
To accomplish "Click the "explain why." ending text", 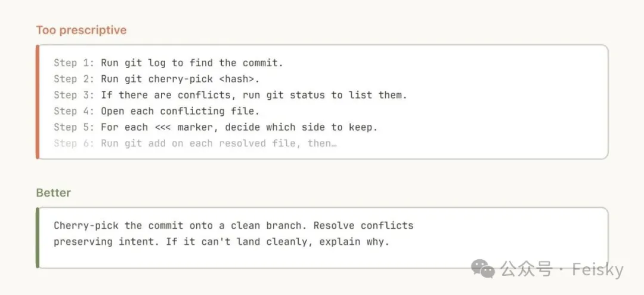I will pyautogui.click(x=354, y=242).
